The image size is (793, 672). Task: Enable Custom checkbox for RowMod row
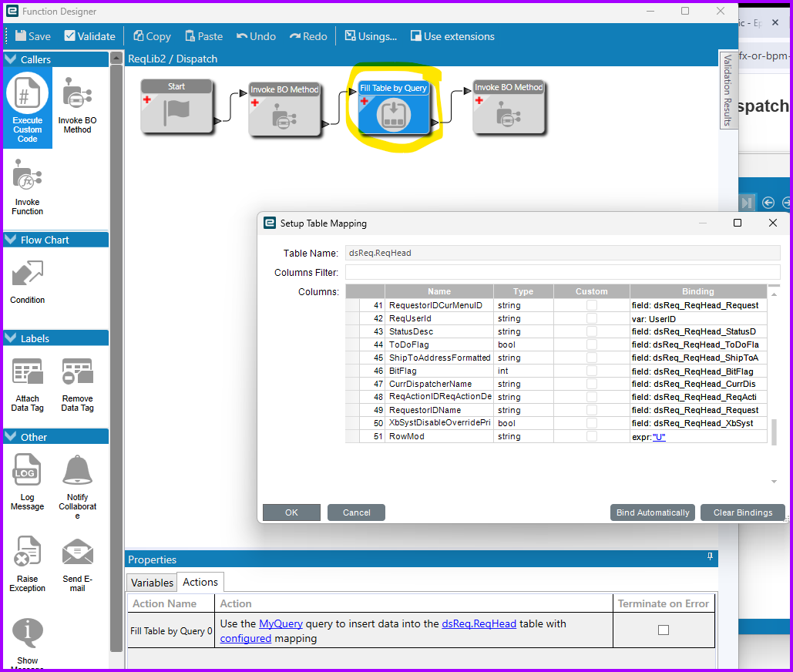point(591,436)
